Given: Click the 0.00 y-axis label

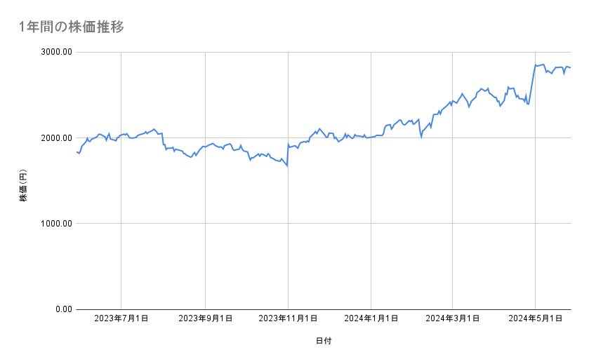Looking at the screenshot, I should tap(62, 309).
